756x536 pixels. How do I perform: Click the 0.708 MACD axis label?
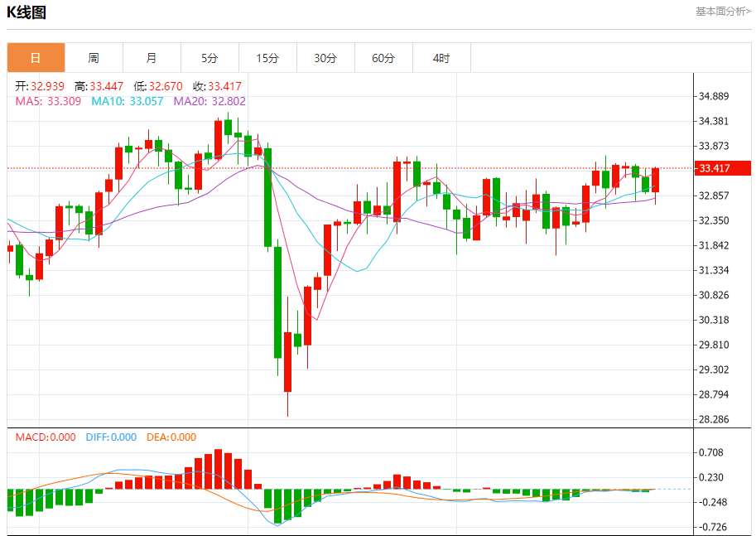click(711, 452)
